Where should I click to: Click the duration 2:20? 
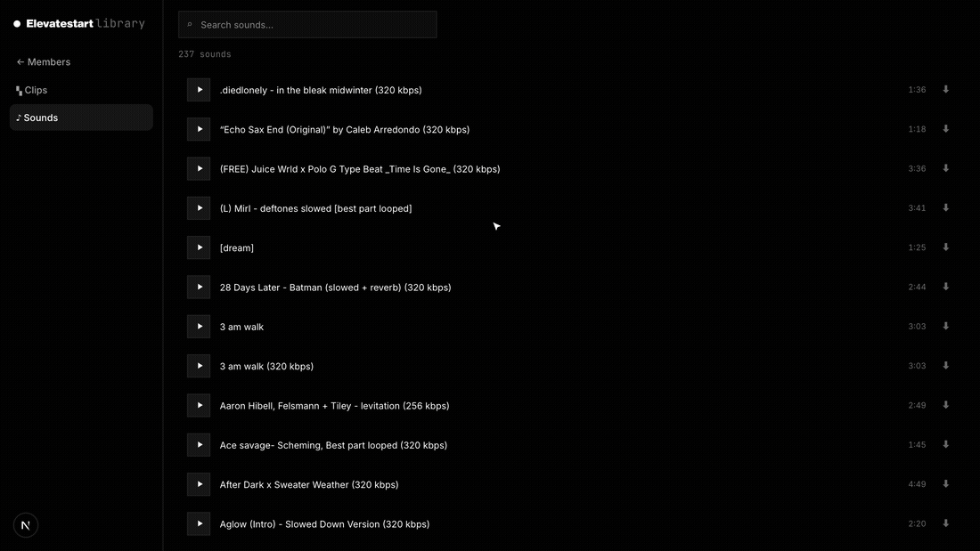pos(917,523)
